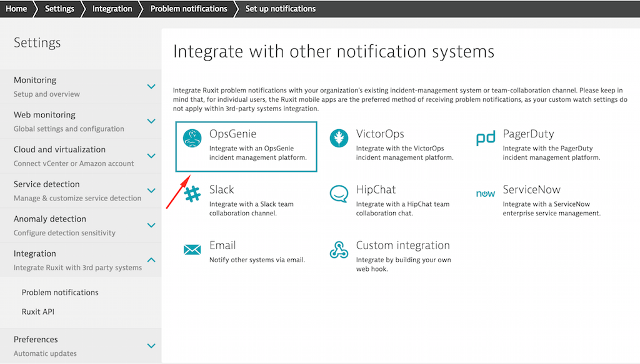Viewport: 640px width, 364px height.
Task: Open Integration breadcrumb item
Action: click(112, 9)
